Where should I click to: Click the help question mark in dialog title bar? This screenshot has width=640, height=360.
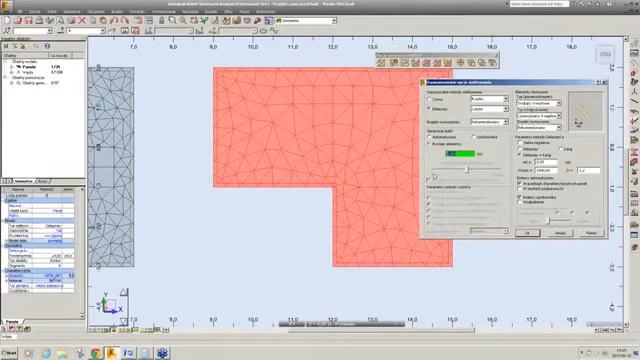pos(598,82)
